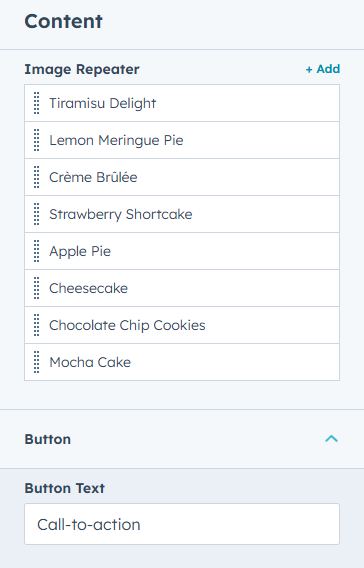Click the Crème Brûlée drag handle icon
This screenshot has height=568, width=364.
coord(37,177)
